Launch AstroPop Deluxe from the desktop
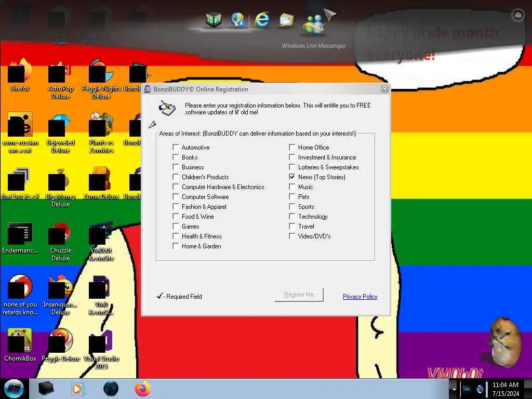The width and height of the screenshot is (532, 399). [60, 79]
